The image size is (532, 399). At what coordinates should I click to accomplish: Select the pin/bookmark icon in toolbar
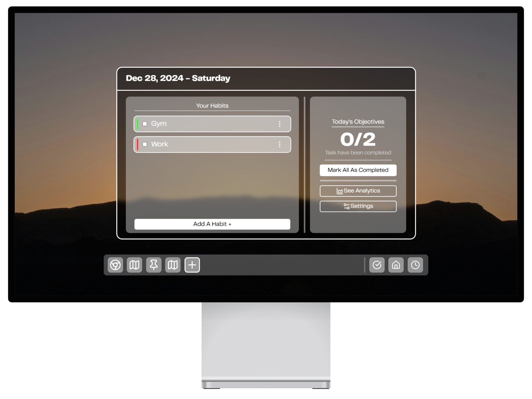click(x=154, y=264)
